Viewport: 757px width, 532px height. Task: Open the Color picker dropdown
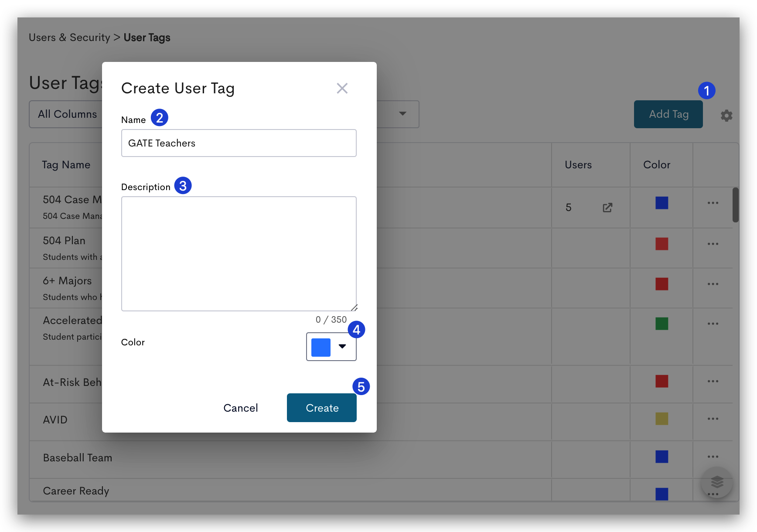[331, 347]
